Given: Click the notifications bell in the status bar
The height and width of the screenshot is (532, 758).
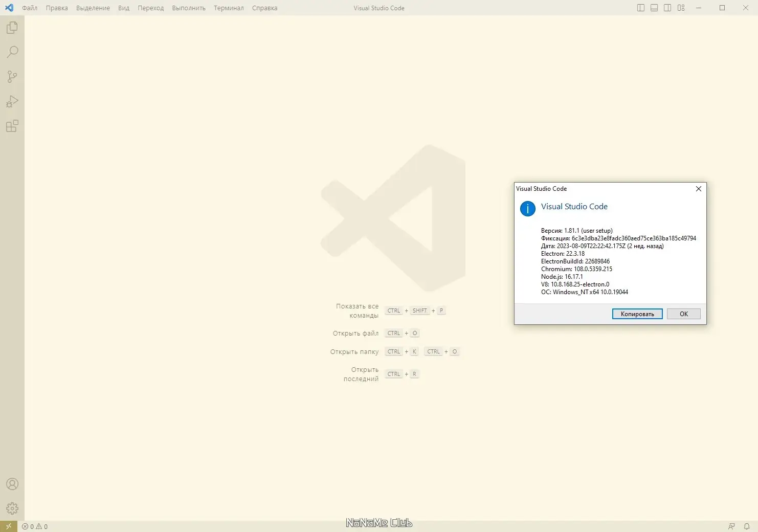Looking at the screenshot, I should (746, 526).
